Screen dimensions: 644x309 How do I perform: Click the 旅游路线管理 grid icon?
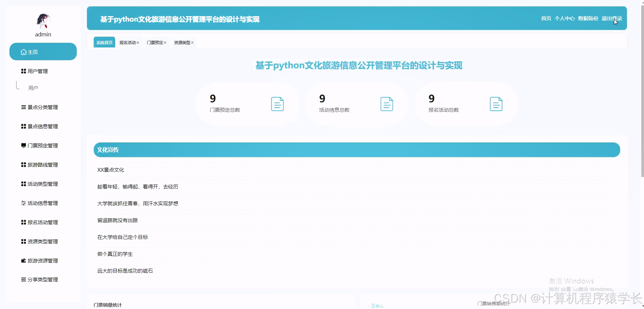(x=24, y=165)
